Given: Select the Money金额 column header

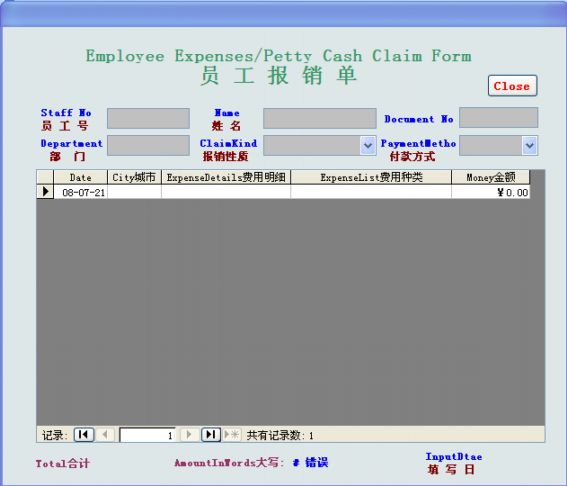Looking at the screenshot, I should [491, 177].
